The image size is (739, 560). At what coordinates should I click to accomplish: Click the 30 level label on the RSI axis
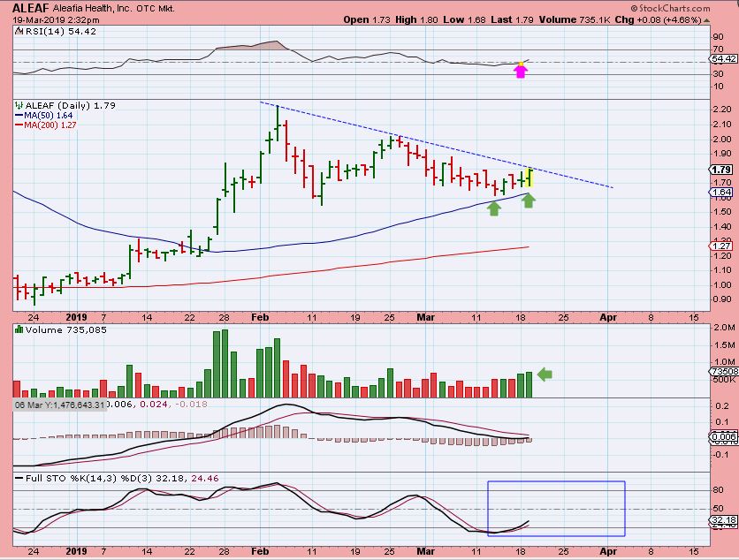pos(719,74)
